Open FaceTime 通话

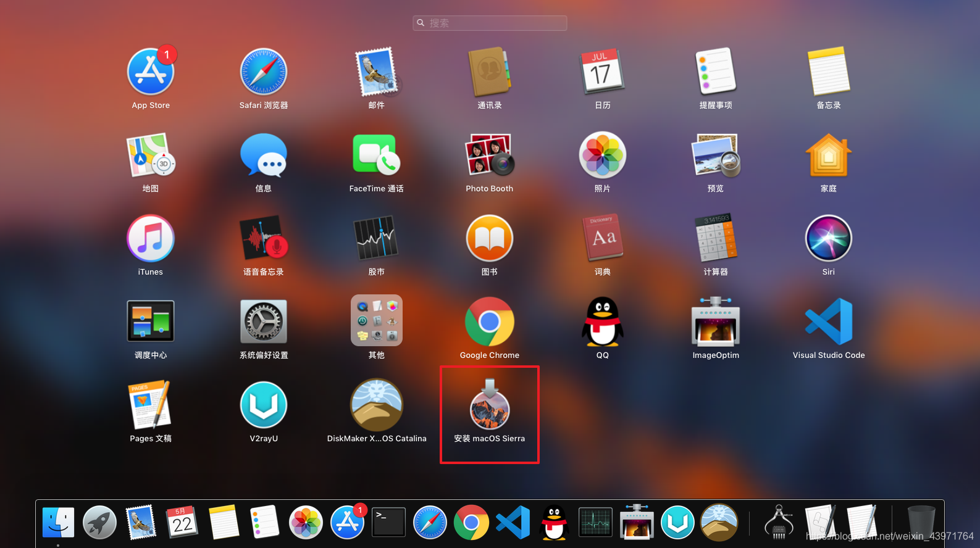pyautogui.click(x=377, y=155)
